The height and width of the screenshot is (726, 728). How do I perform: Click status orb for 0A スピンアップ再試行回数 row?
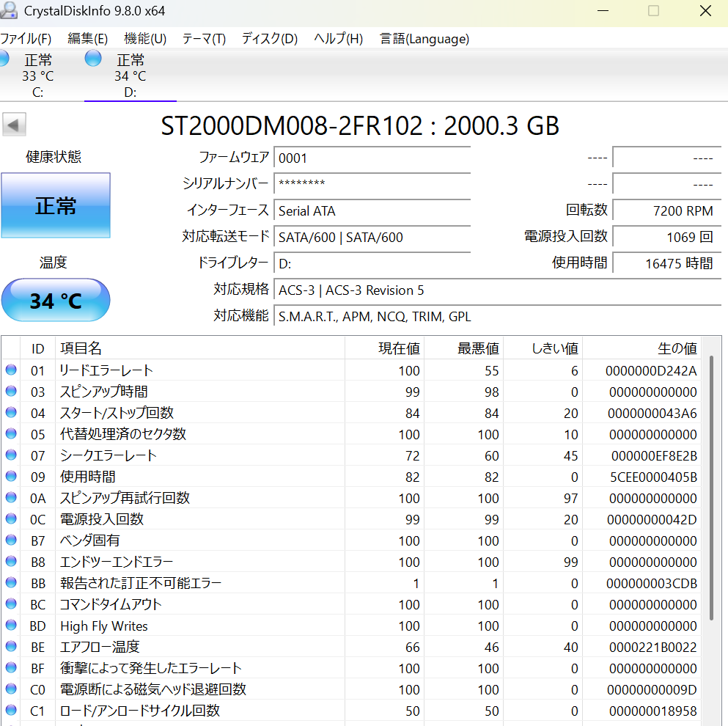click(x=11, y=498)
